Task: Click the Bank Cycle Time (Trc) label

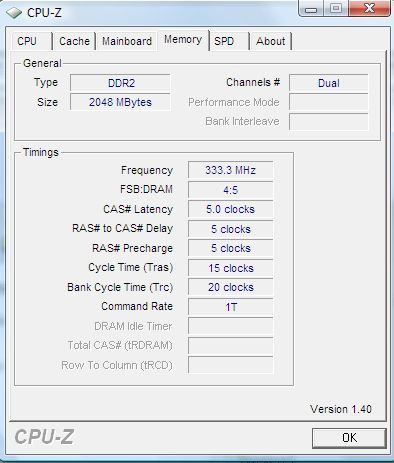Action: point(120,287)
